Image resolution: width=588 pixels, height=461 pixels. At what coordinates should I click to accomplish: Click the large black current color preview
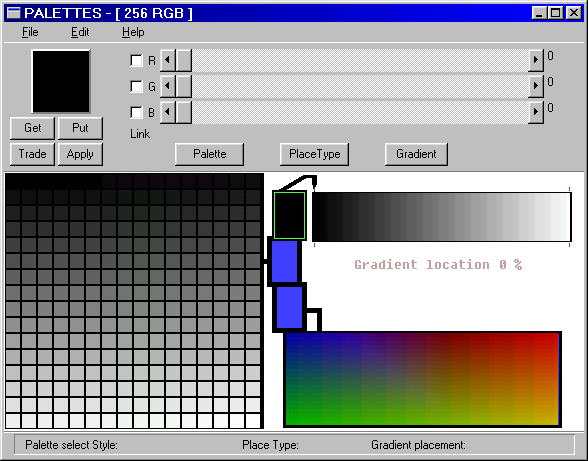tap(61, 81)
